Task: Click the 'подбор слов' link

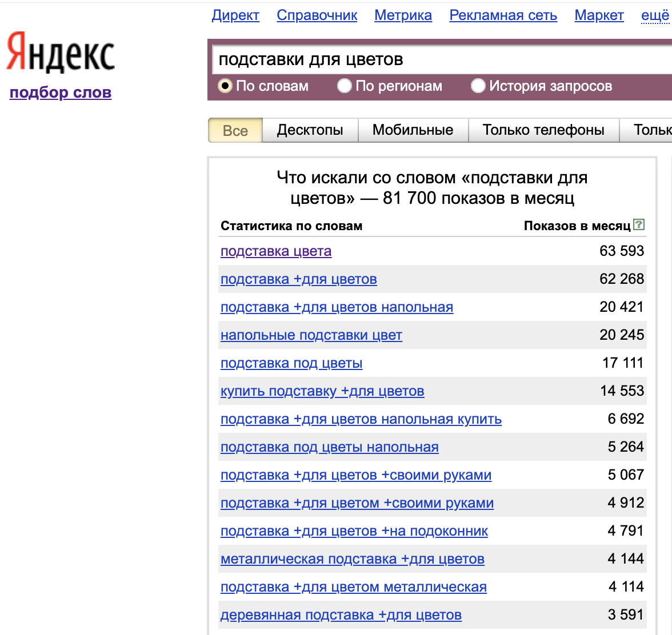Action: tap(61, 93)
